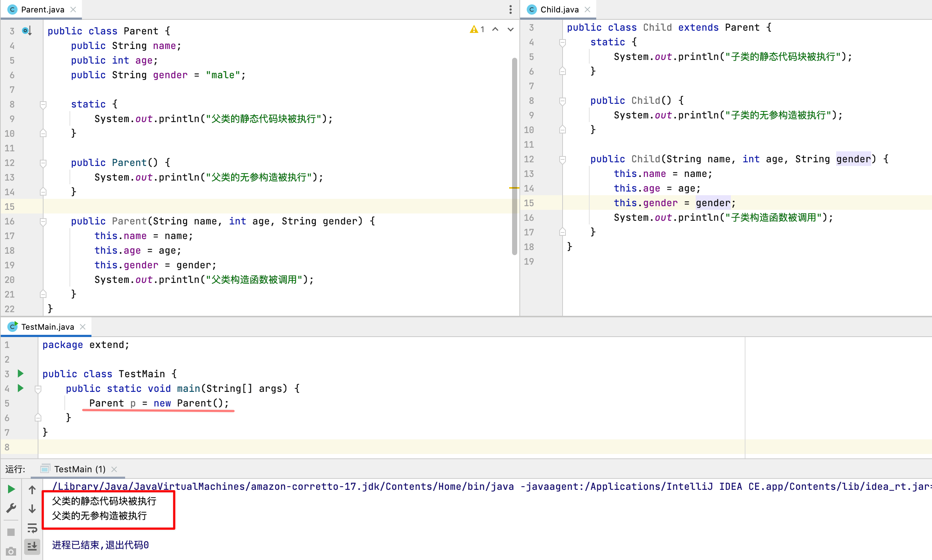Stop the running application with the square icon

[11, 531]
